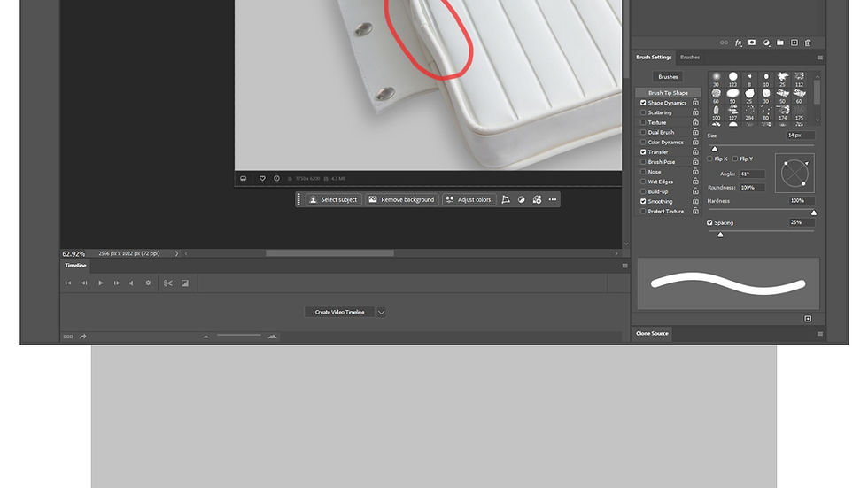The height and width of the screenshot is (488, 868).
Task: Toggle Flip X checkbox
Action: [709, 159]
